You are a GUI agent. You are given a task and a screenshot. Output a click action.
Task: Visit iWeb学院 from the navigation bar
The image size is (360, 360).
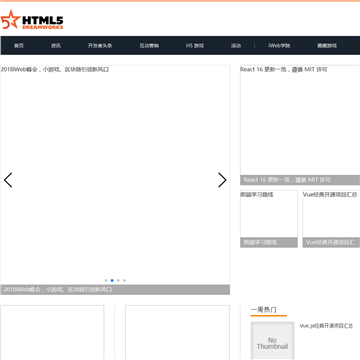pyautogui.click(x=279, y=46)
